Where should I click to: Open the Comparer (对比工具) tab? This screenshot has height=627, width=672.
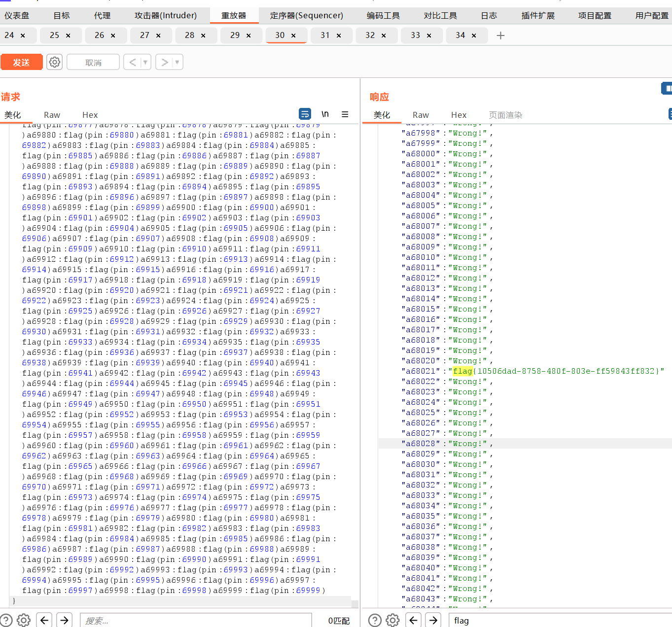pos(440,16)
